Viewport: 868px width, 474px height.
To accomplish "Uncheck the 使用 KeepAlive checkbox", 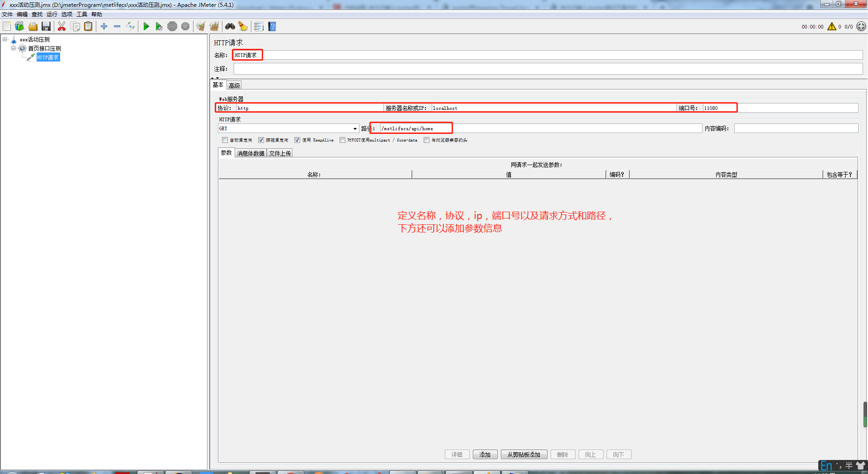I will (297, 140).
